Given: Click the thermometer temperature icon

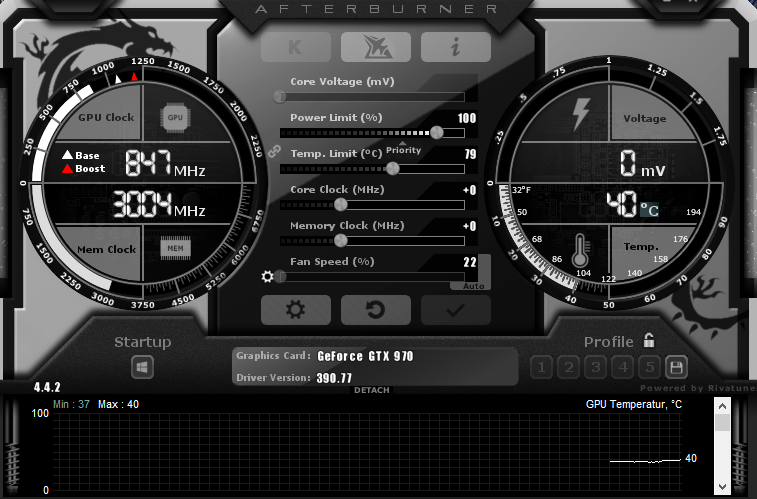Looking at the screenshot, I should [580, 250].
